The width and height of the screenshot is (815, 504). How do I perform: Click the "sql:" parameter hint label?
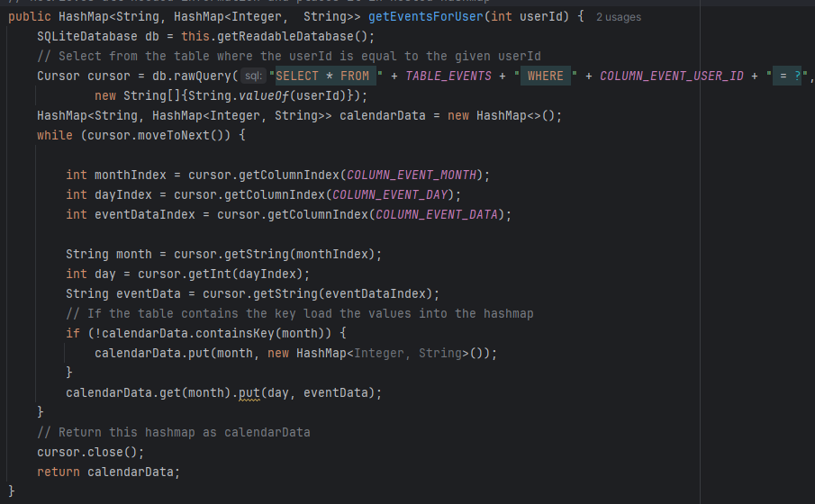click(x=252, y=76)
